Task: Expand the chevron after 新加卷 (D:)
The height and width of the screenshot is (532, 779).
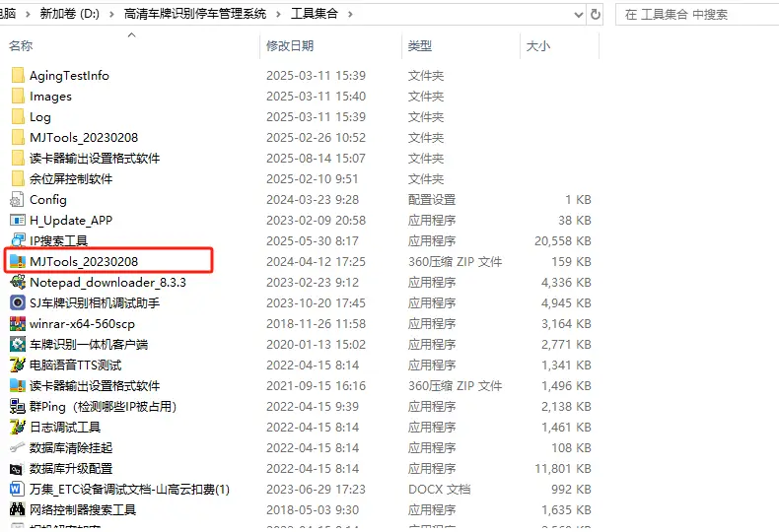Action: (111, 14)
